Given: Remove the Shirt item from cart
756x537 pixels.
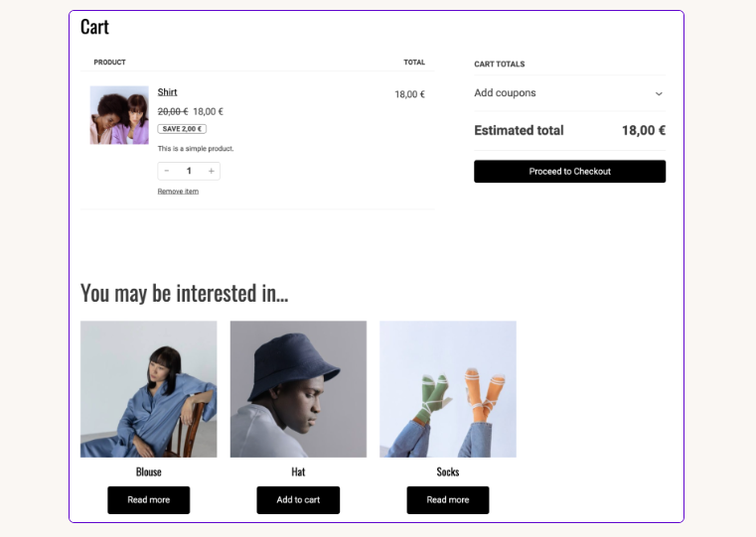Looking at the screenshot, I should click(x=178, y=192).
